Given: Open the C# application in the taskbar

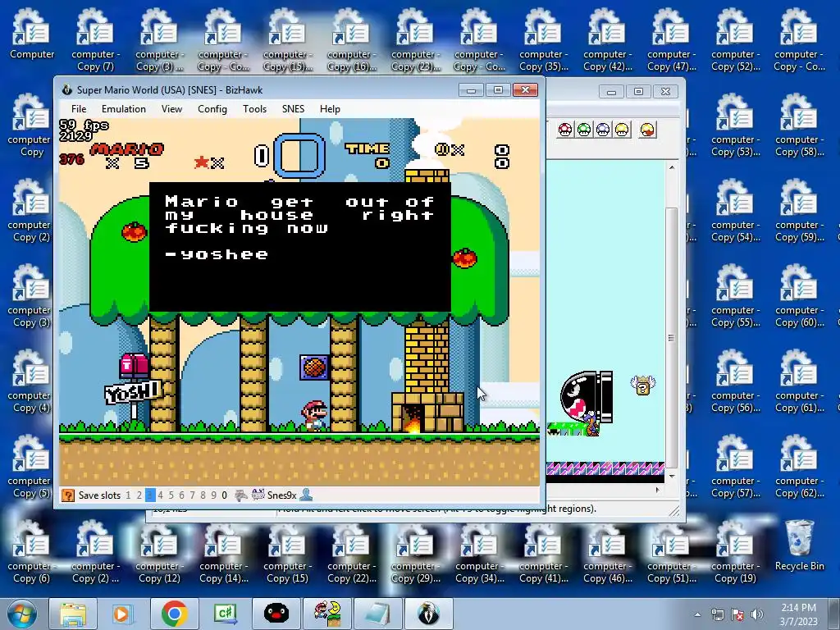Looking at the screenshot, I should 225,614.
